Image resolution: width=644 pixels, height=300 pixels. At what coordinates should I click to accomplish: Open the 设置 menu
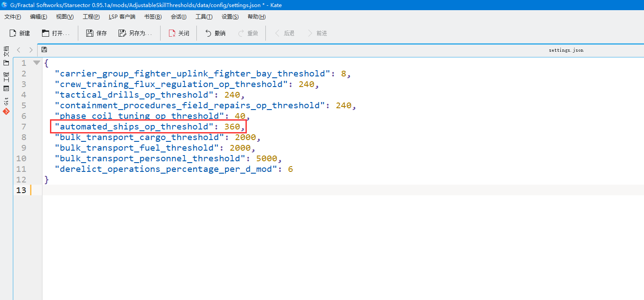[x=230, y=16]
